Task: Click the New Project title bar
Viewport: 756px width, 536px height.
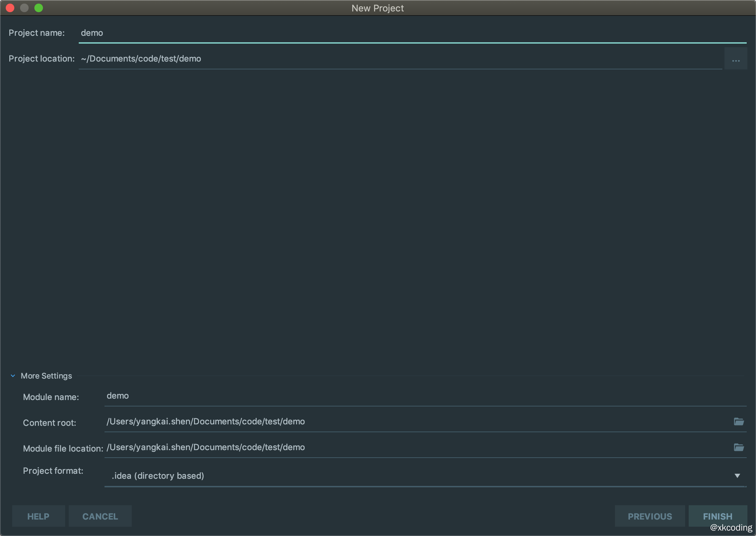Action: (377, 8)
